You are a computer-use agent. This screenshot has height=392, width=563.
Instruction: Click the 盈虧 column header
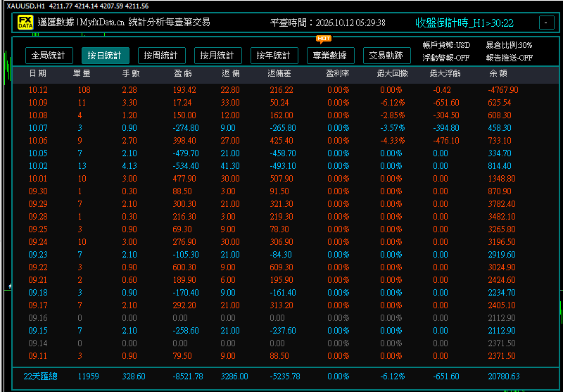point(183,74)
